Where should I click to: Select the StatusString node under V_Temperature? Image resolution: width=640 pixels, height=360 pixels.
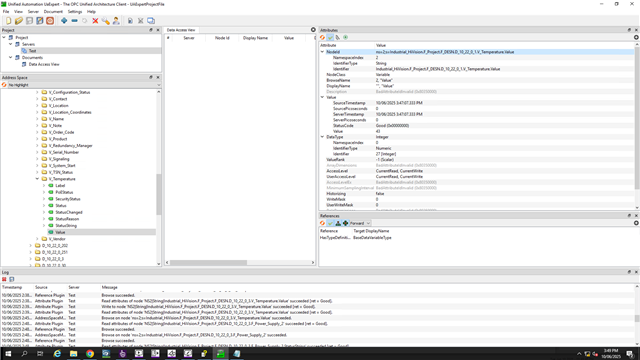pos(66,226)
